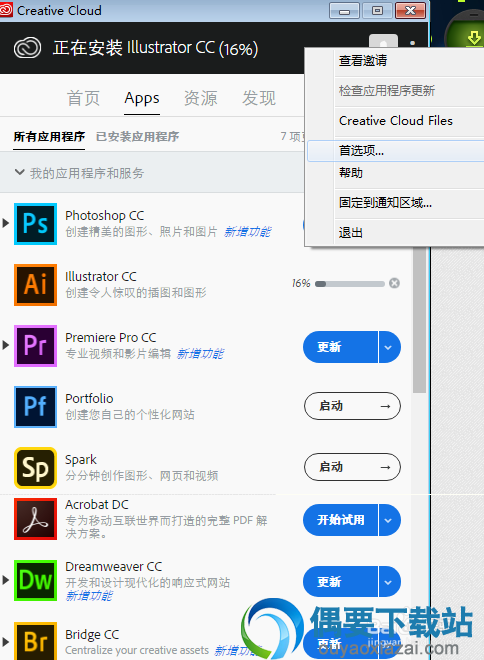Click the Photoshop CC app icon
Screen dimensions: 484x660
(35, 224)
